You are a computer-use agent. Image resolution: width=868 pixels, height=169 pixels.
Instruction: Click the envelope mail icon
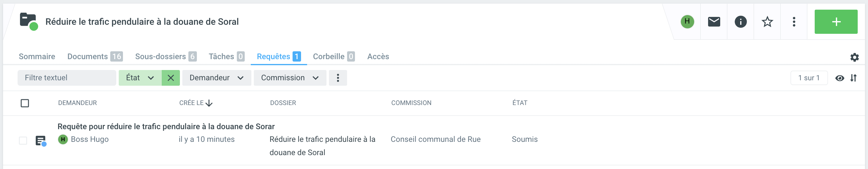tap(714, 22)
